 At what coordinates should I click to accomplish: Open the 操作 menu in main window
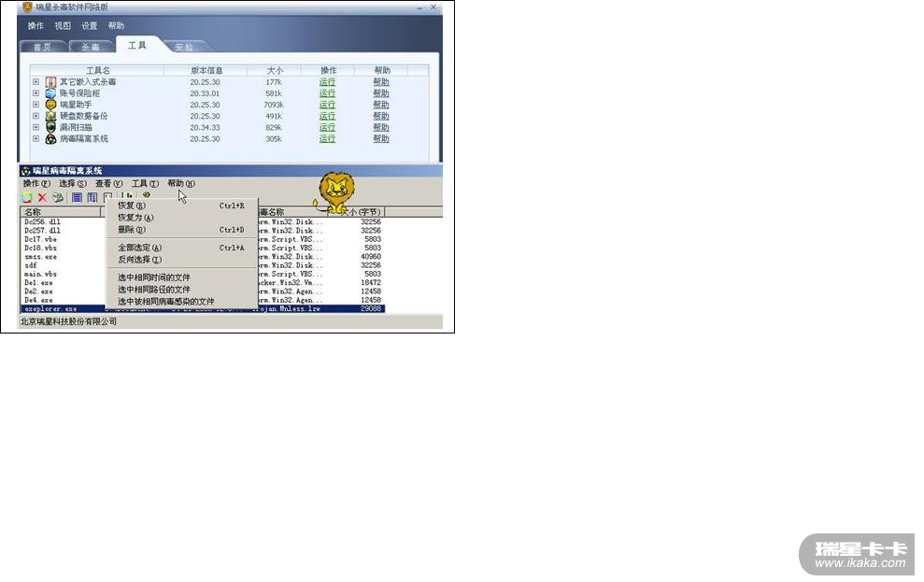tap(36, 26)
